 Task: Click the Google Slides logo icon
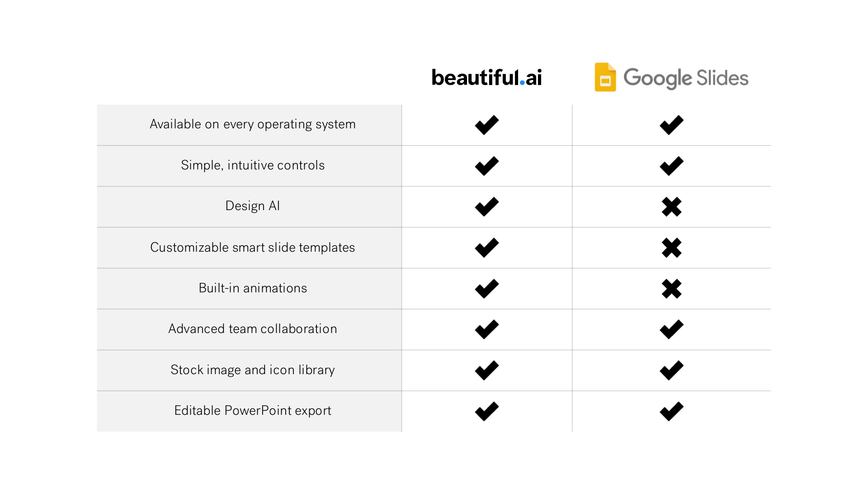605,77
